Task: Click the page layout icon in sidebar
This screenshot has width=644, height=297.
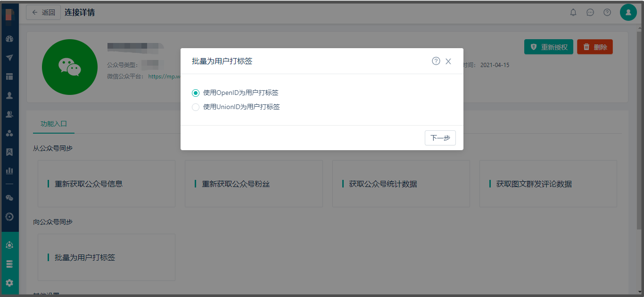Action: (9, 76)
